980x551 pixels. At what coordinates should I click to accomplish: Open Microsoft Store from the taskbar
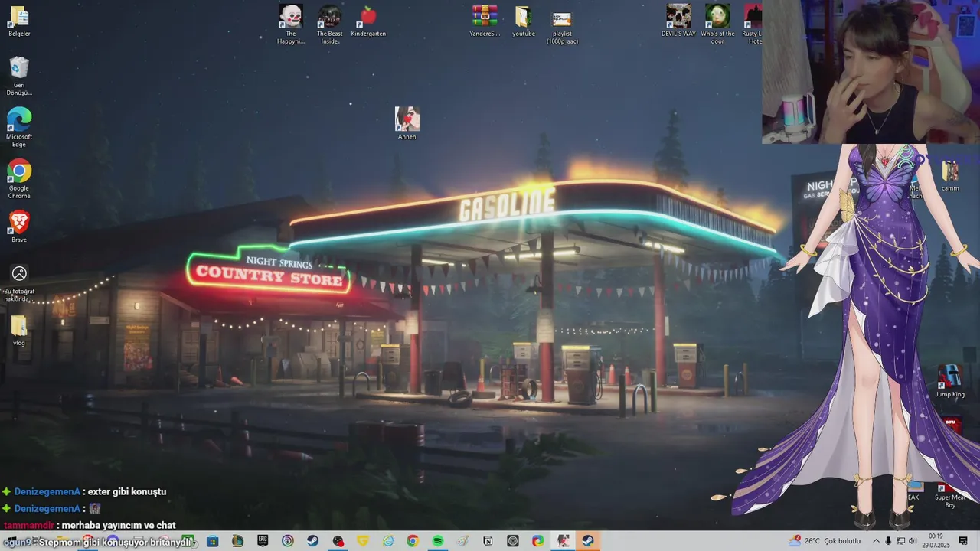tap(212, 541)
